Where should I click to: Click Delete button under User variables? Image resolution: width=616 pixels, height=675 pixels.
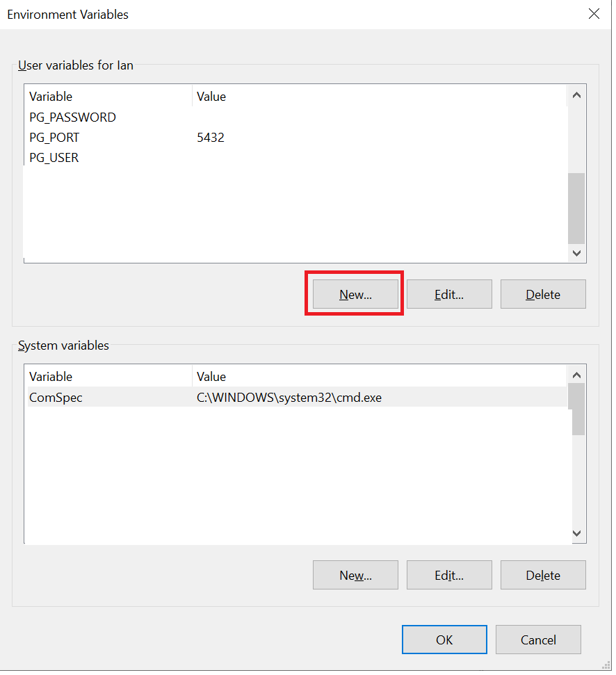[543, 294]
